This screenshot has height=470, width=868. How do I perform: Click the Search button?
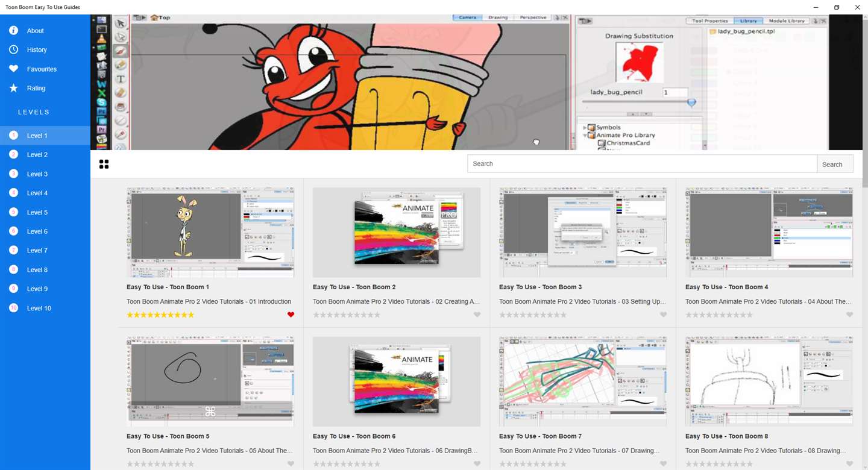835,164
